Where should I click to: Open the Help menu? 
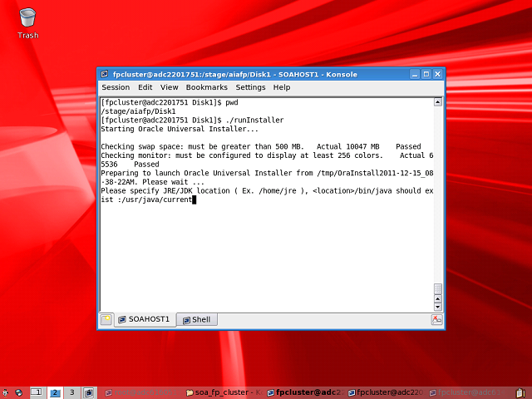tap(282, 87)
